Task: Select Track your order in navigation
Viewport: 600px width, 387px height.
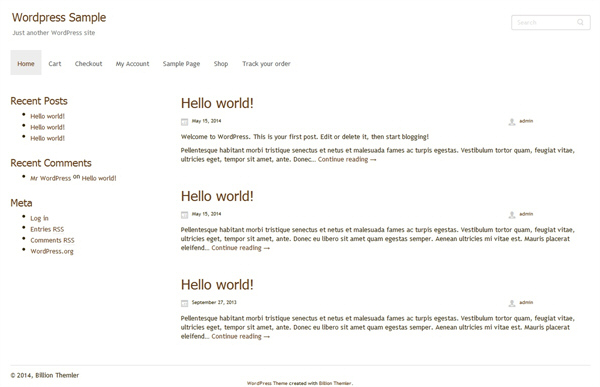Action: coord(266,64)
